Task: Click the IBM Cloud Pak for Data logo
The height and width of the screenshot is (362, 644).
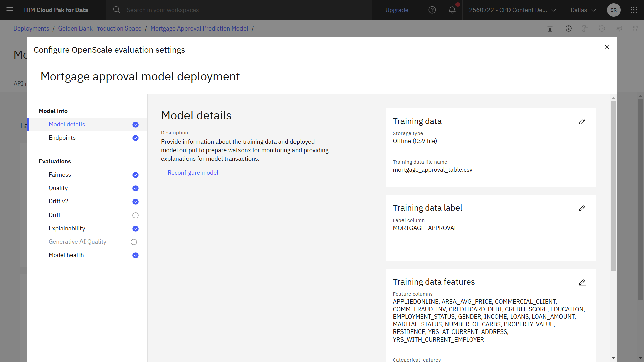Action: (x=56, y=10)
